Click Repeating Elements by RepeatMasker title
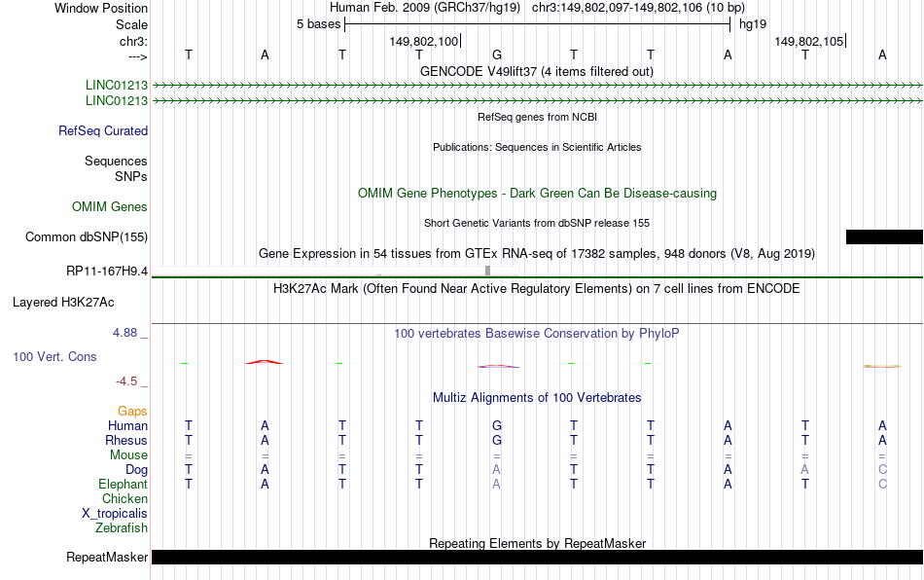The image size is (924, 580). click(538, 543)
